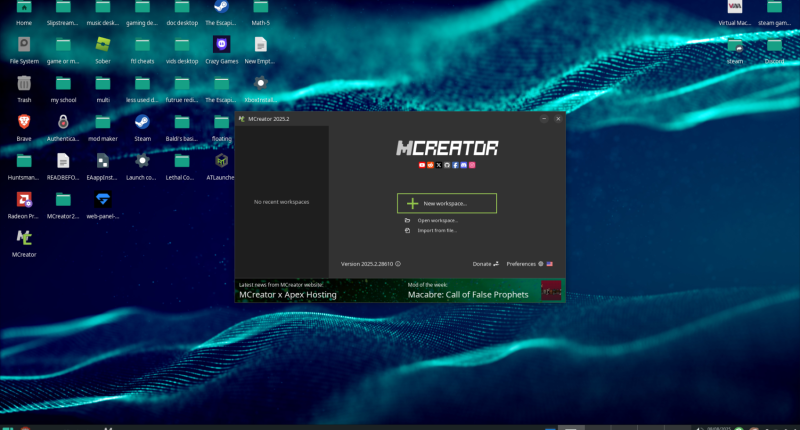This screenshot has height=430, width=800.
Task: Close the MCreator 2025.2 window
Action: click(558, 118)
